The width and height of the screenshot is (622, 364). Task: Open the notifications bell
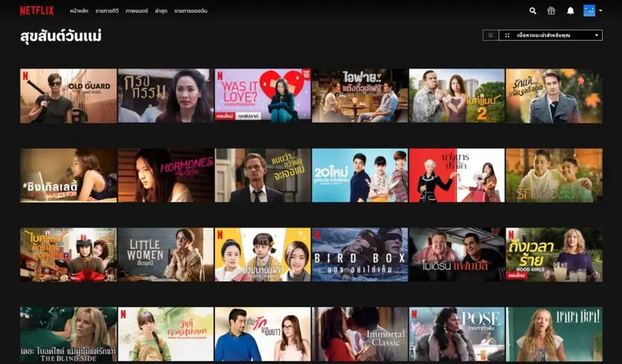tap(570, 10)
